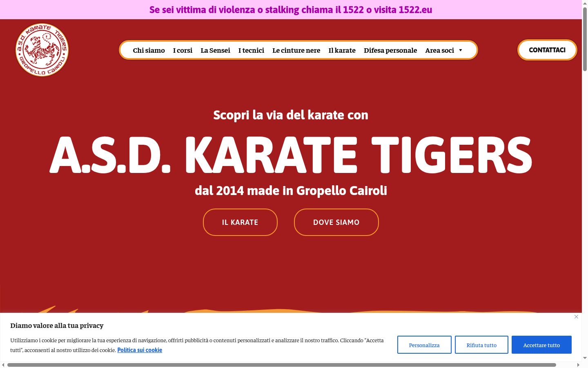Open Difesa personale menu item
This screenshot has height=368, width=588.
(390, 50)
